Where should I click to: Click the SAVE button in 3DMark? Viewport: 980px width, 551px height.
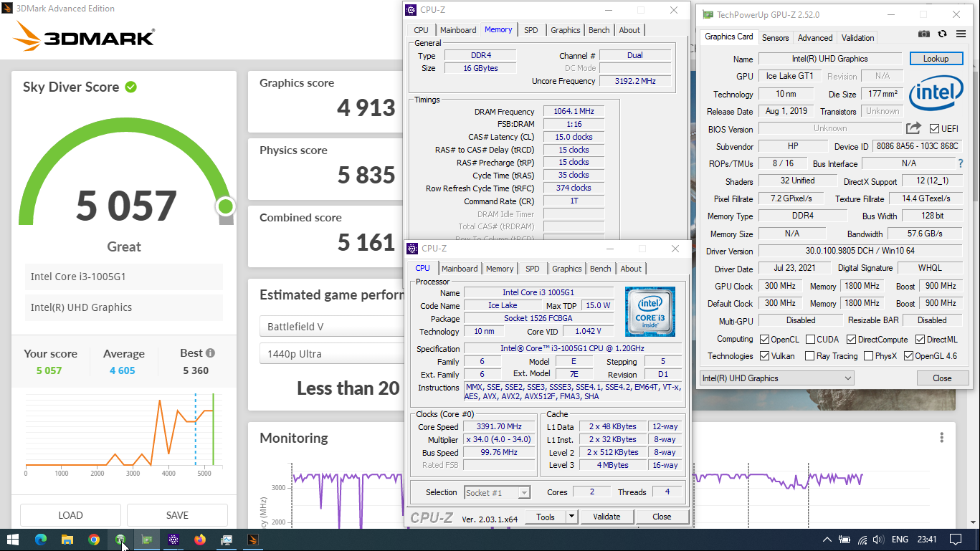coord(177,515)
